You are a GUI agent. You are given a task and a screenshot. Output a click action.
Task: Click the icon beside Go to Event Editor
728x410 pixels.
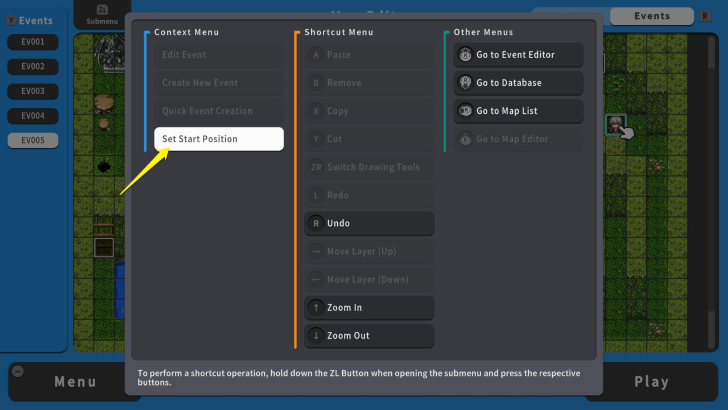tap(465, 55)
